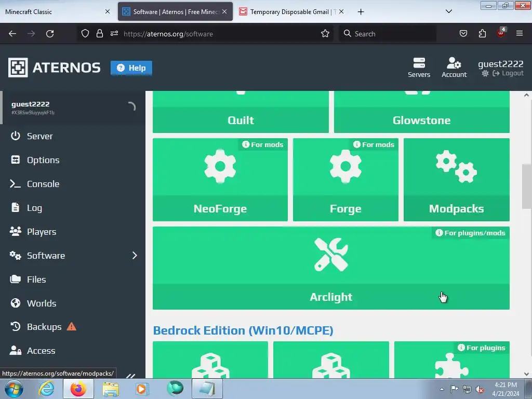Select the Glowstone software option
Screen dimensions: 532x399
[x=422, y=112]
